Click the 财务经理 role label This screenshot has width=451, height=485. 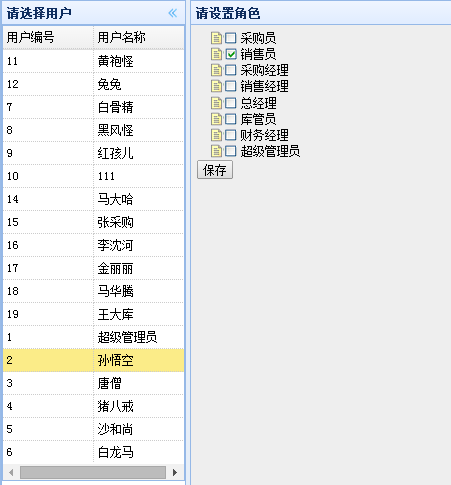tap(264, 135)
